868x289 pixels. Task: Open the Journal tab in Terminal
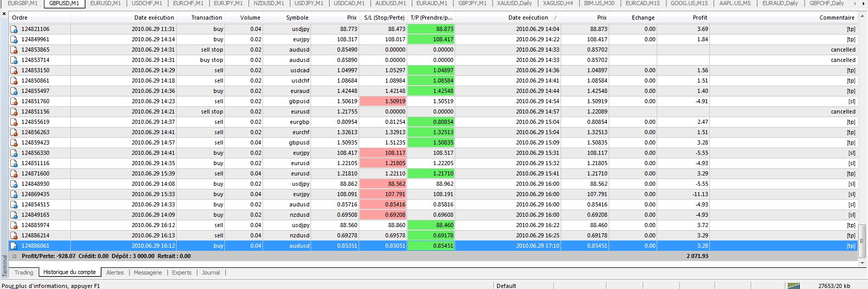211,272
